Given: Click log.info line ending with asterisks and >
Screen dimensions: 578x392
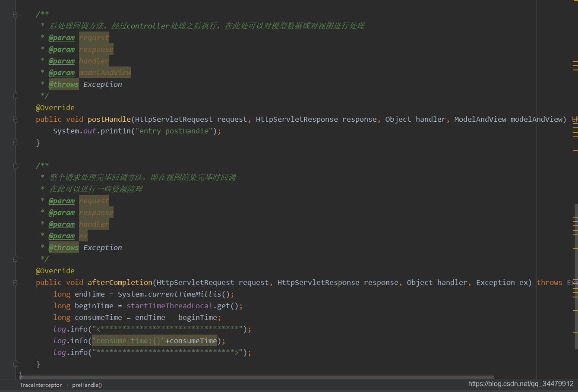Looking at the screenshot, I should pos(152,352).
